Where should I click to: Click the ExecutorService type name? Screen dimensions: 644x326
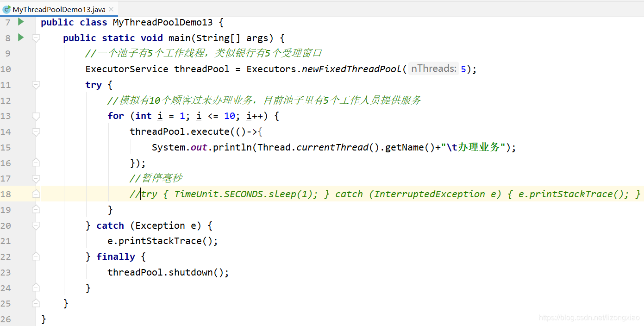click(127, 69)
